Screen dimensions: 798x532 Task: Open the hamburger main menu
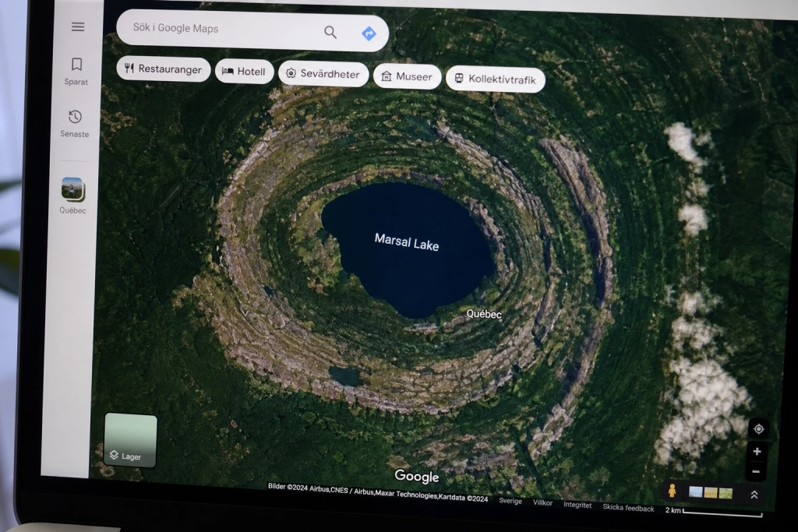point(78,27)
